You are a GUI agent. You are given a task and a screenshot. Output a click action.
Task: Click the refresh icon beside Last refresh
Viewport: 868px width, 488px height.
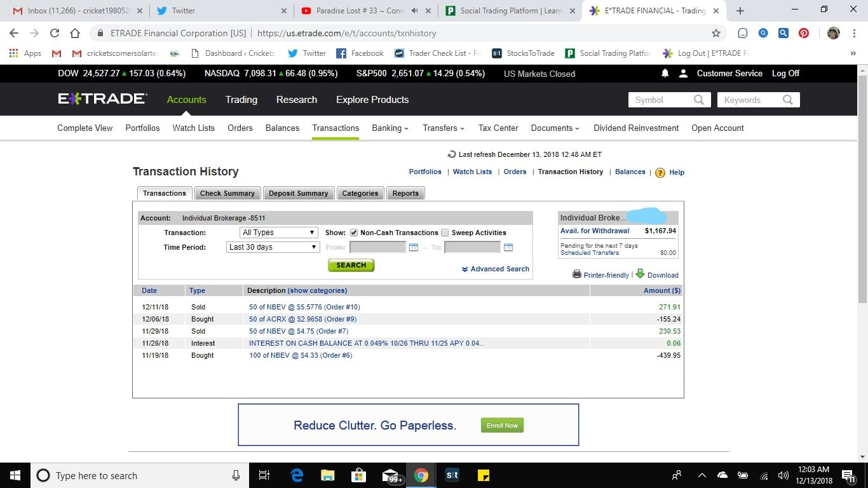pyautogui.click(x=452, y=154)
